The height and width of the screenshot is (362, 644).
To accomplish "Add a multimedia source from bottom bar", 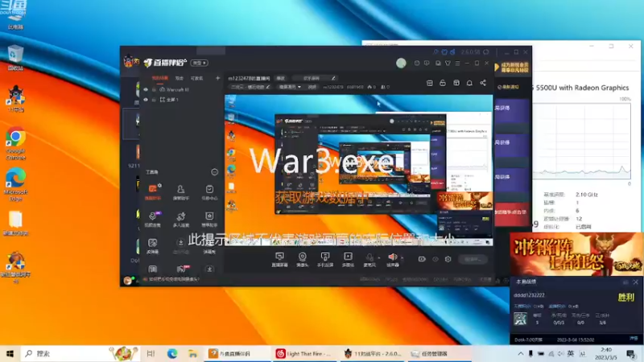I will click(348, 259).
